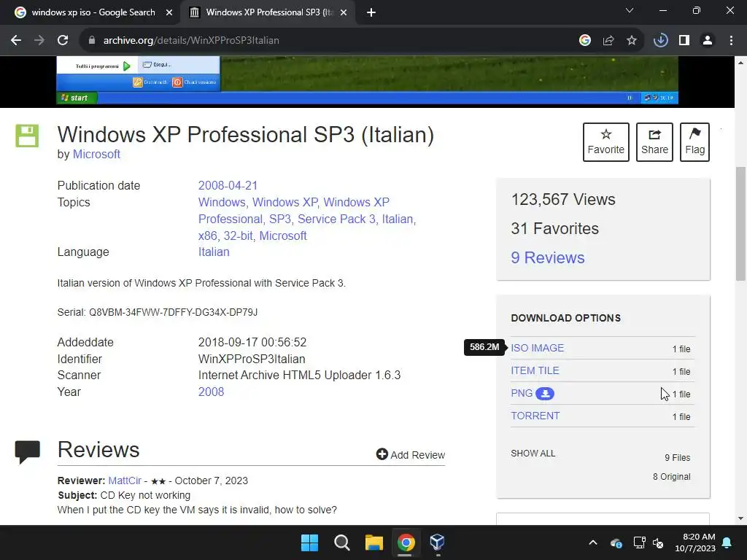Click the 123,567 Views text
This screenshot has height=560, width=747.
tap(563, 200)
